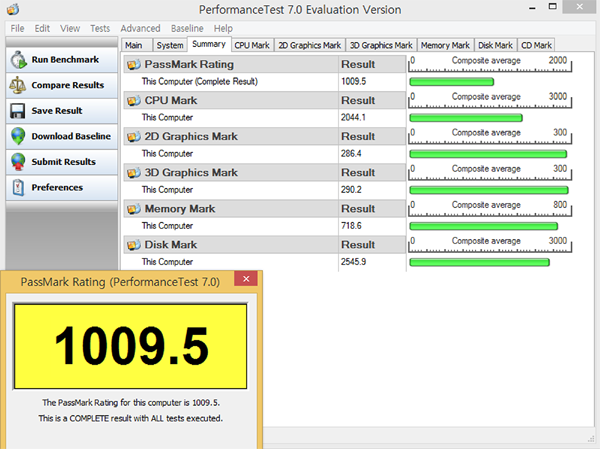Click the PassMark result value 1009.5 in table

354,82
